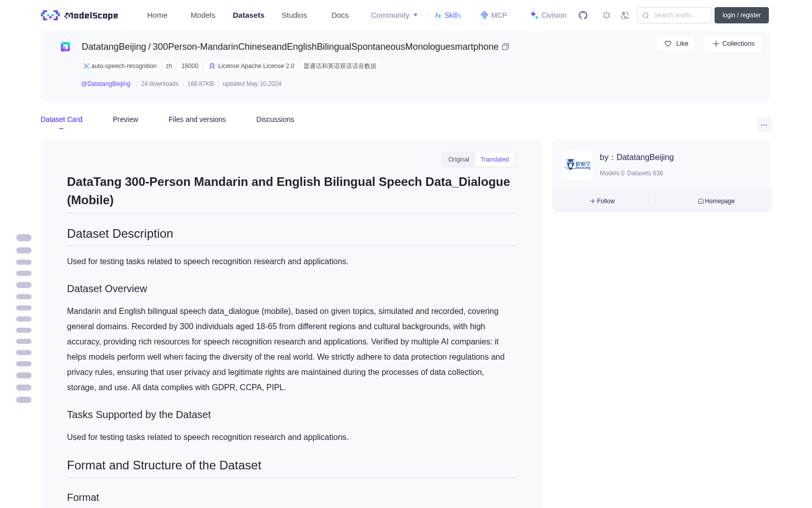Expand the Community dropdown menu
The image size is (812, 508).
(x=394, y=15)
